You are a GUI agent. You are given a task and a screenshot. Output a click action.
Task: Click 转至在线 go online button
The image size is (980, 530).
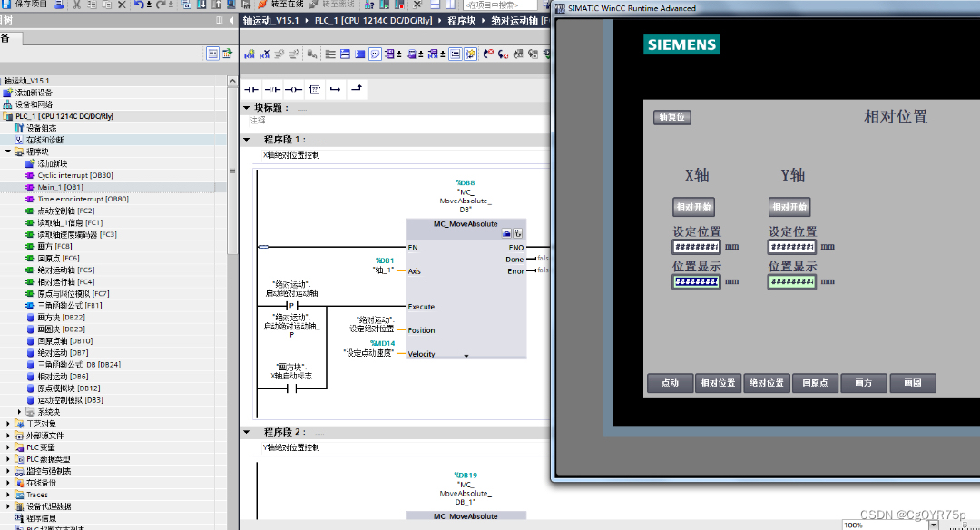281,5
